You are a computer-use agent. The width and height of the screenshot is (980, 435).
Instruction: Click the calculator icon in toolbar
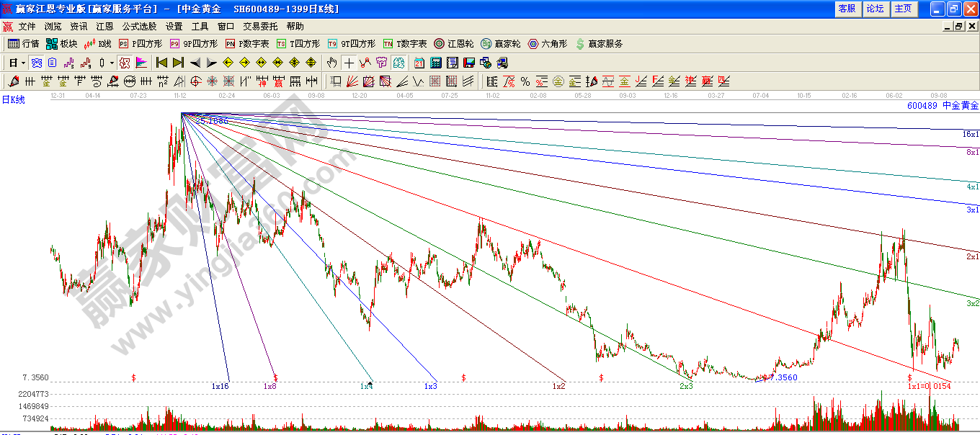pos(436,63)
